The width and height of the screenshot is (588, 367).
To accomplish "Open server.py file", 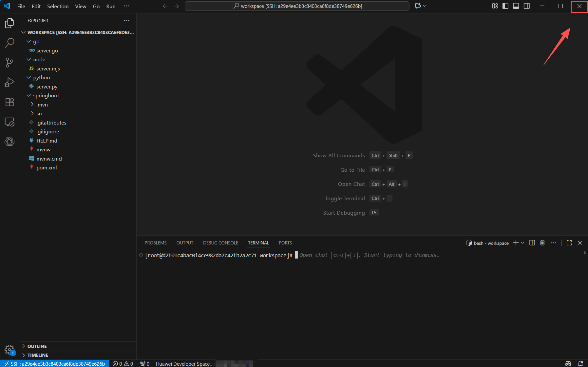I will [x=78, y=87].
